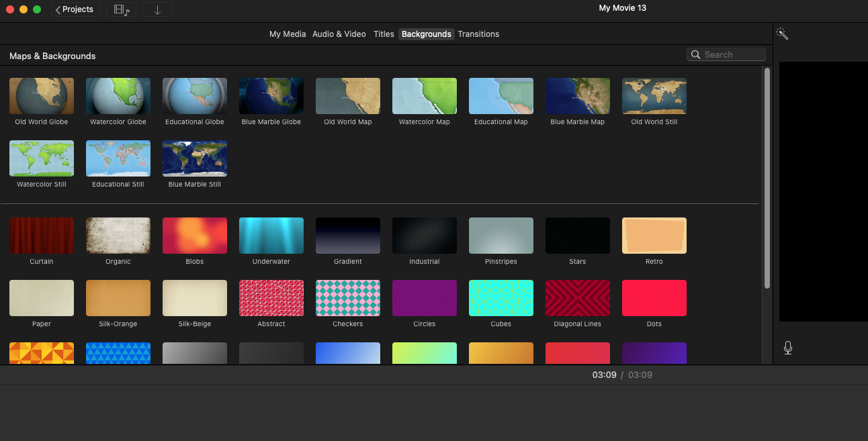Pick the Educational Still map
The image size is (868, 441).
click(x=118, y=158)
